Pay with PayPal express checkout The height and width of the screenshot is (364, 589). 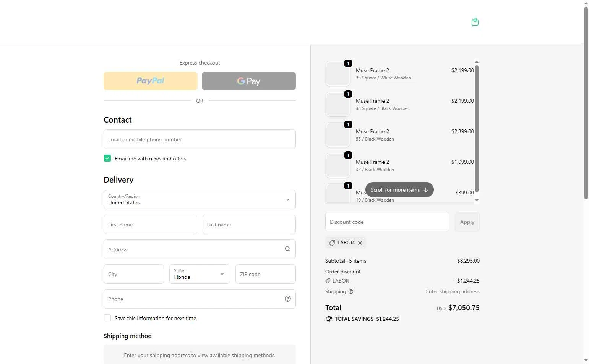click(151, 81)
